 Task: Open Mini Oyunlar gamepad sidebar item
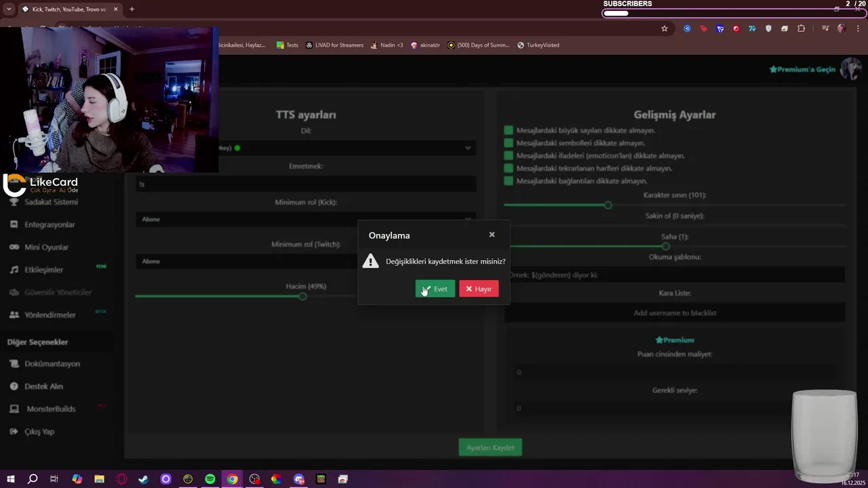pyautogui.click(x=39, y=247)
